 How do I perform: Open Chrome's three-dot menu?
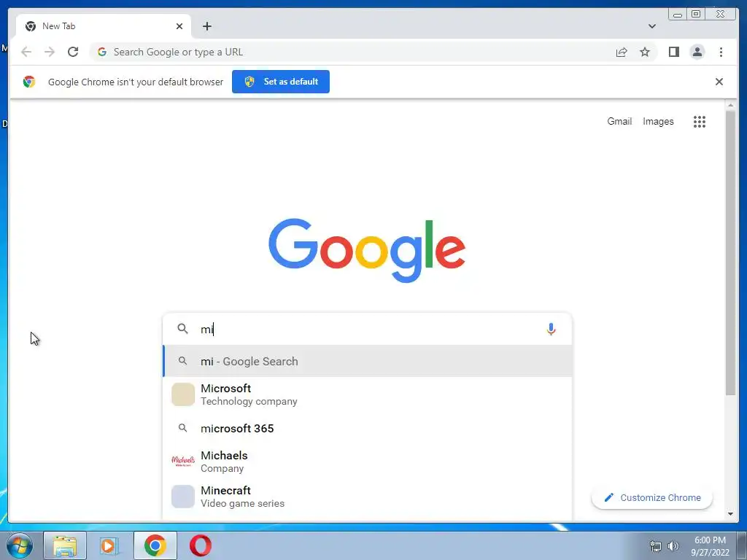coord(721,52)
